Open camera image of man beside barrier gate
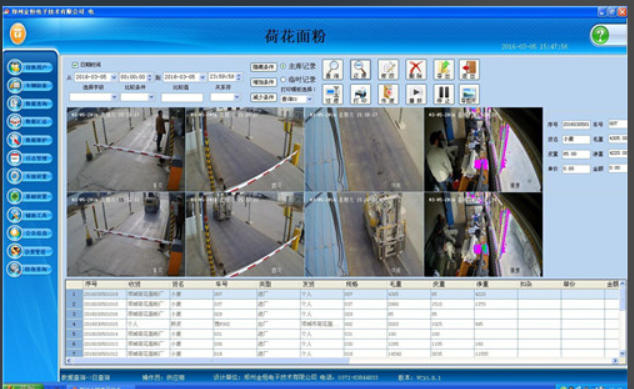This screenshot has width=634, height=389. (x=126, y=149)
